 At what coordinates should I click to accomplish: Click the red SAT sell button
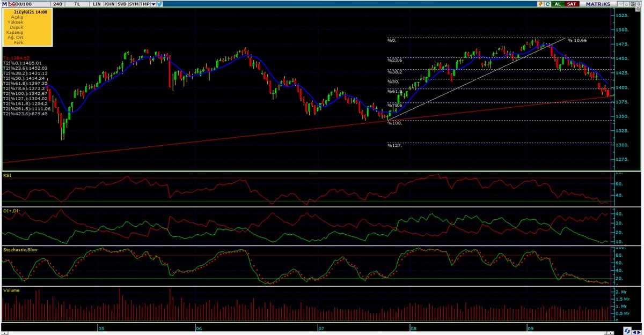coord(572,4)
